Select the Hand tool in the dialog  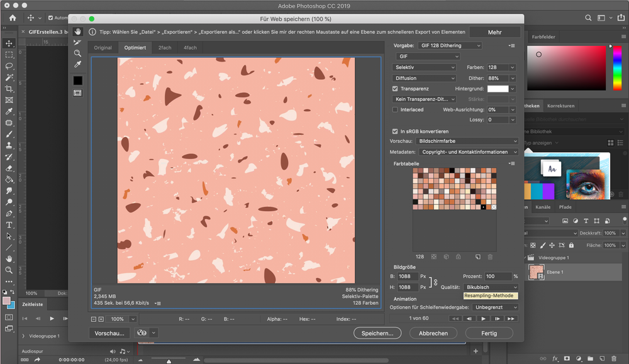[x=77, y=30]
